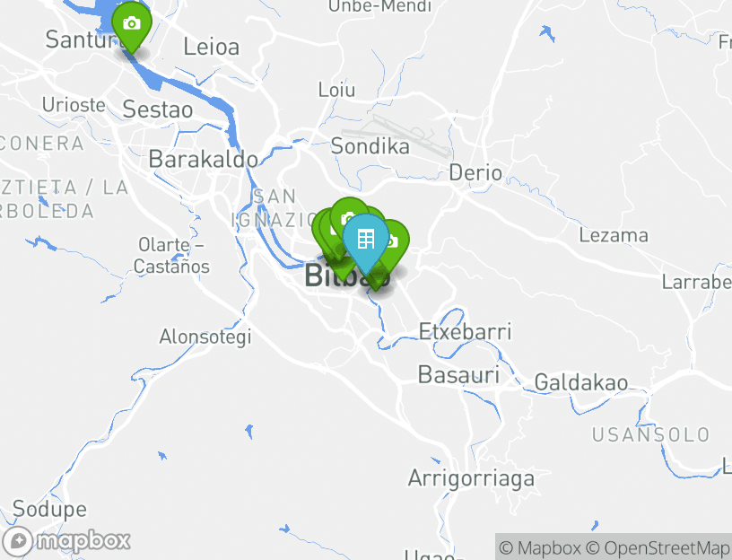Screen dimensions: 732x560
Task: Click the Barakaldo town label
Action: (203, 159)
